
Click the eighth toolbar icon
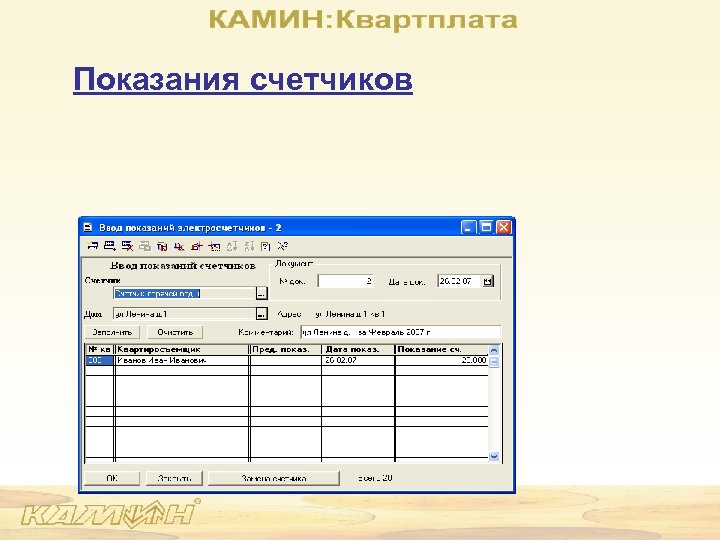tap(214, 246)
